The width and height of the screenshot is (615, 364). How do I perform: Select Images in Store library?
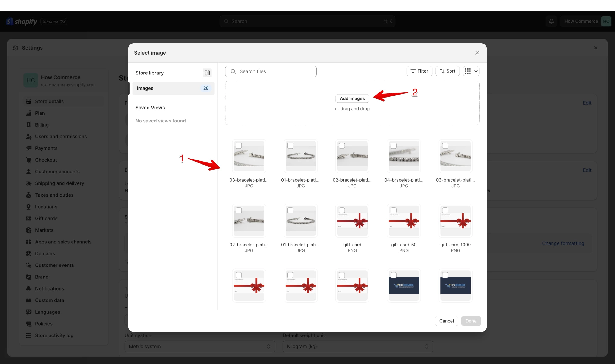coord(173,88)
